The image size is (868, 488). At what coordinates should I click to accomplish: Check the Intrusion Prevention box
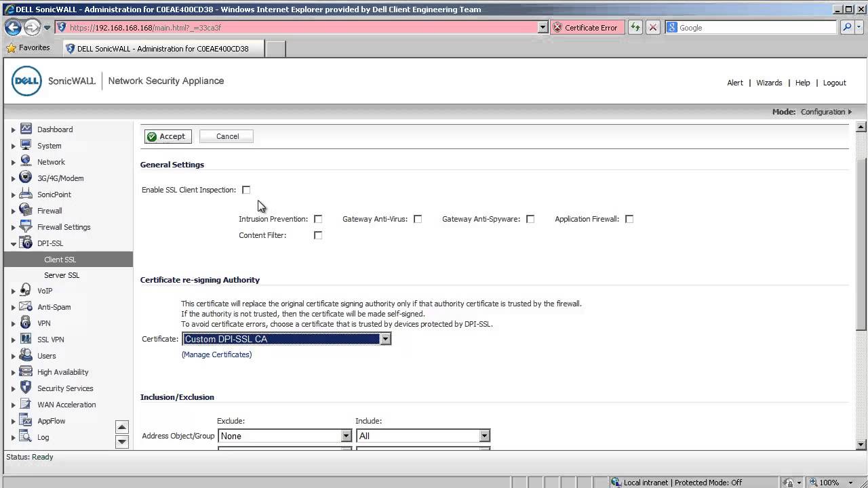point(318,219)
